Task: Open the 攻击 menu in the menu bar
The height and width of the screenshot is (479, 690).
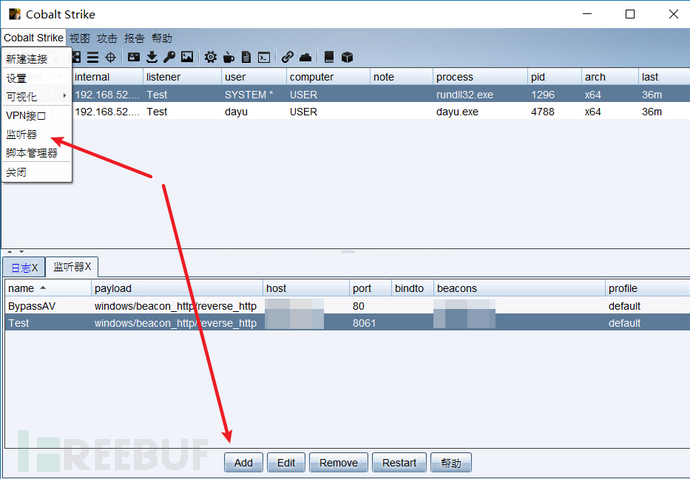Action: tap(107, 38)
